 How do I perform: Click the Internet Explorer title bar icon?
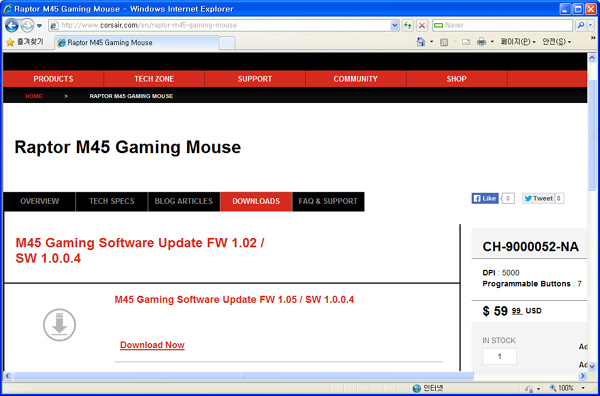(8, 9)
